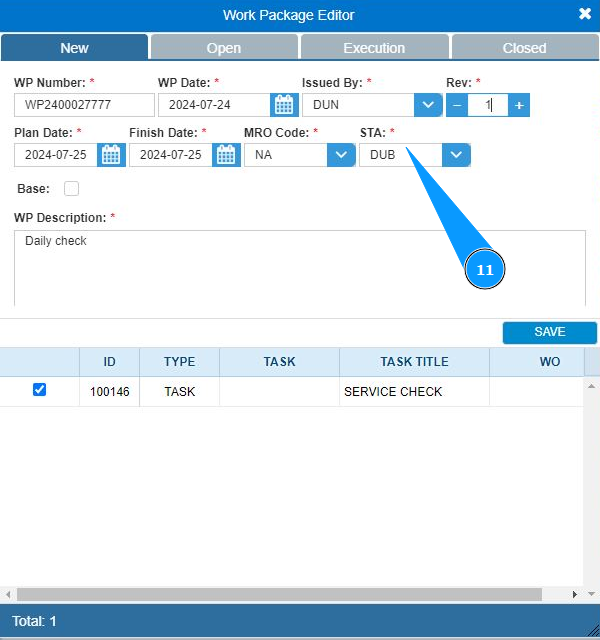Screen dimensions: 600x640
Task: Click the scroll right arrow
Action: [x=574, y=594]
